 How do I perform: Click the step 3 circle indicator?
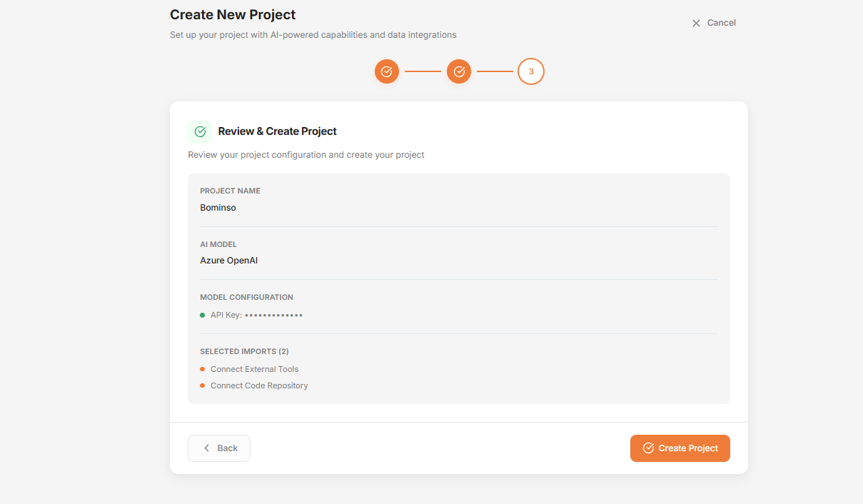(x=531, y=71)
